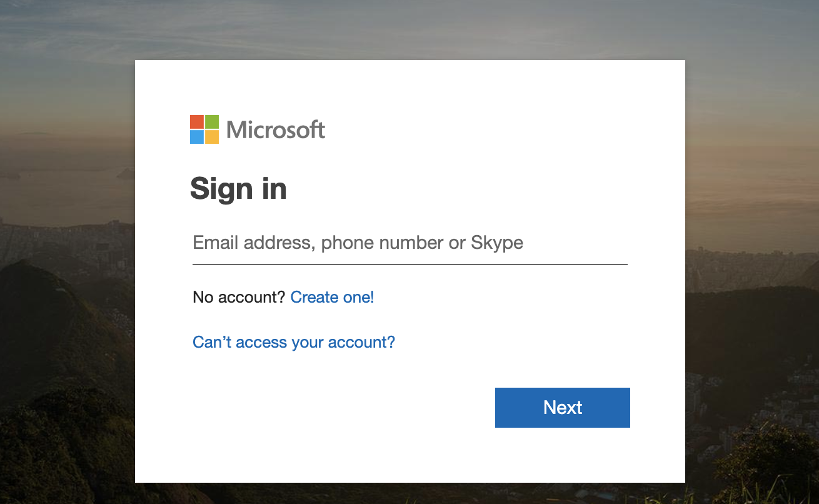Click the No account? label text

coord(239,297)
